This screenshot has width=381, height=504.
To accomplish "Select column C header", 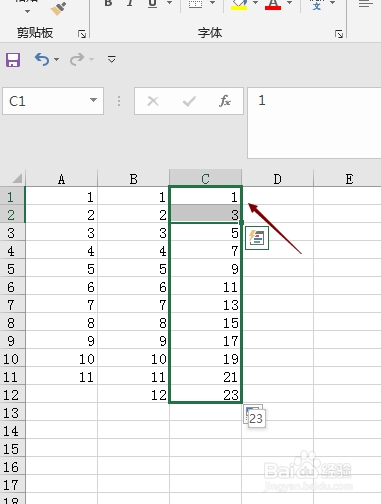I will click(205, 179).
